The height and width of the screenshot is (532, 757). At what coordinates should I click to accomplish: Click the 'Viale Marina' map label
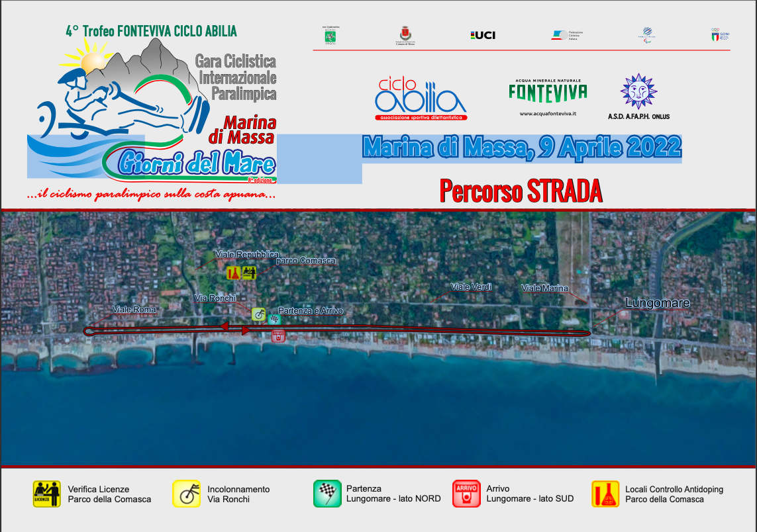click(544, 288)
